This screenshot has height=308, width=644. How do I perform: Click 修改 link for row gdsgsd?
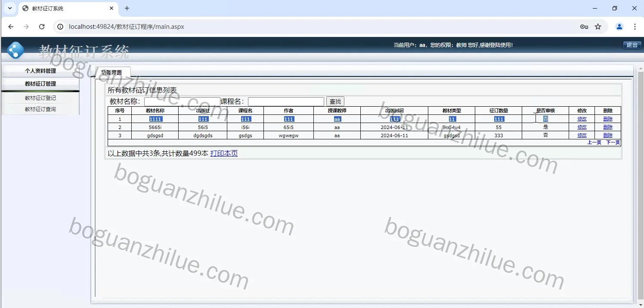point(582,136)
